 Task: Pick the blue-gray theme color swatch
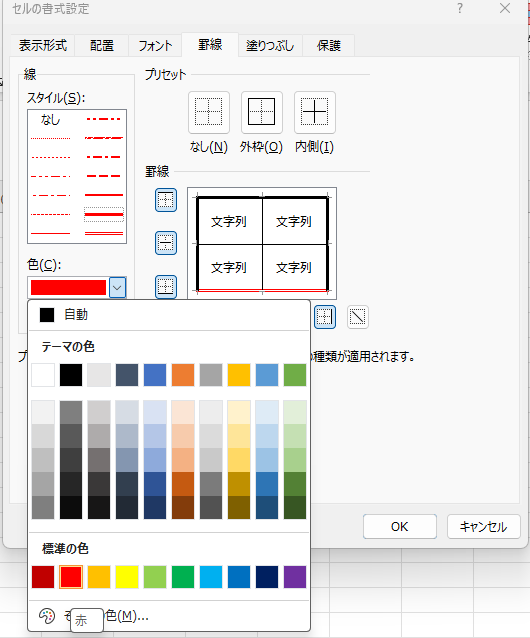tap(127, 375)
